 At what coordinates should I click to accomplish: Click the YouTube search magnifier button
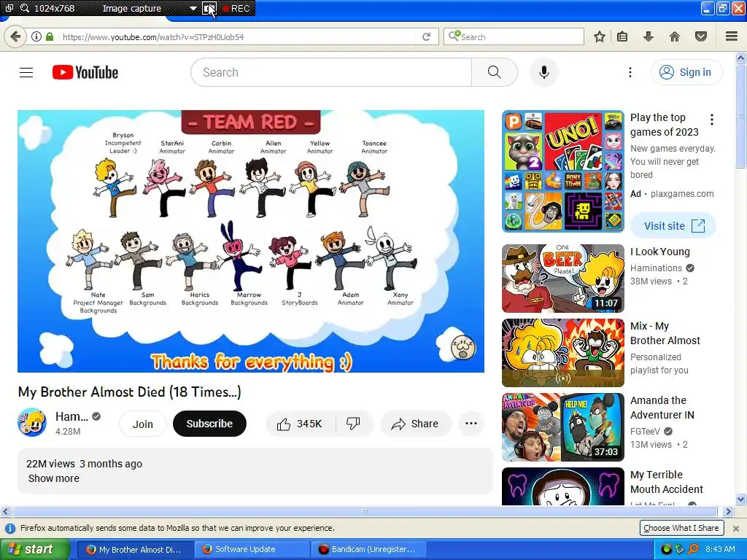coord(494,72)
